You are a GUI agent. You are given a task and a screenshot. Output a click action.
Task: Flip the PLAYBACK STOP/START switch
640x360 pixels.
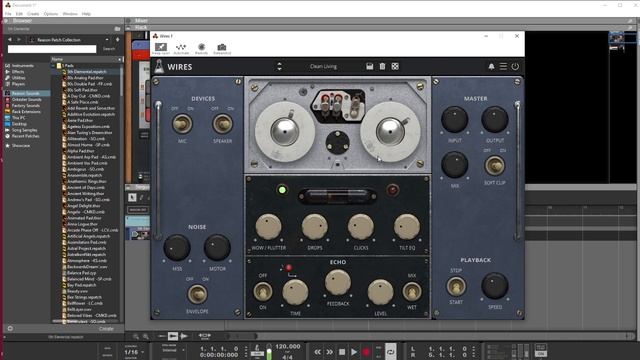(x=456, y=286)
